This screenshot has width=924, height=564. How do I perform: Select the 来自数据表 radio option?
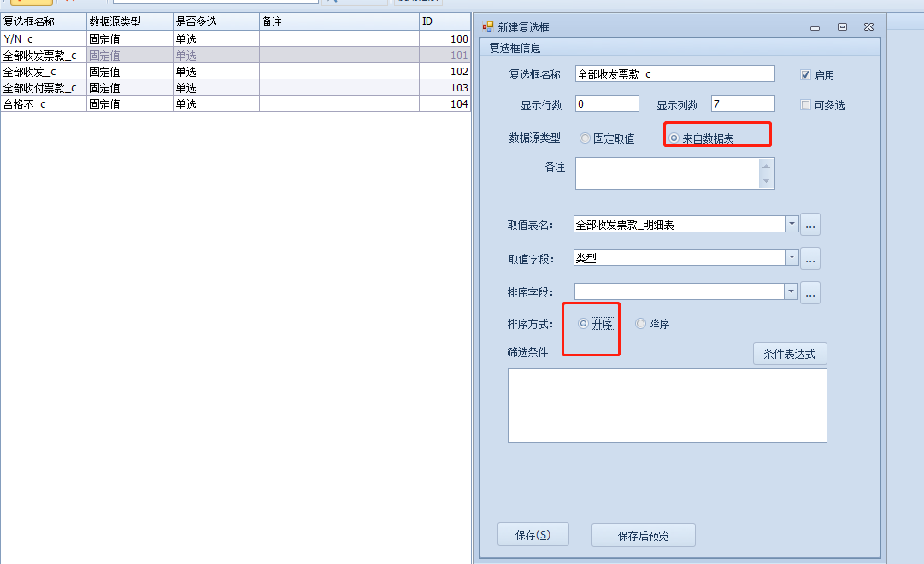pyautogui.click(x=674, y=138)
